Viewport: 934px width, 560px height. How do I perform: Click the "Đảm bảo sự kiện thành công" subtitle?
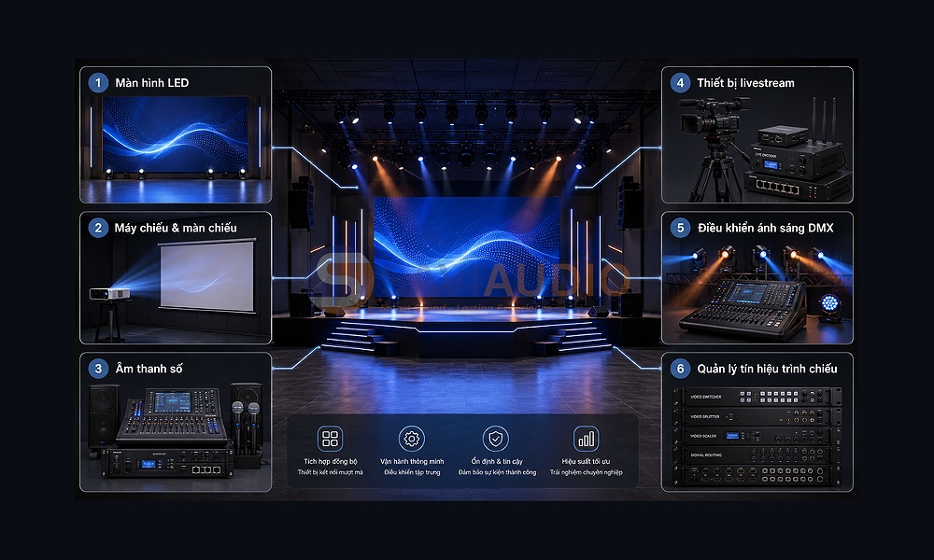(x=498, y=472)
